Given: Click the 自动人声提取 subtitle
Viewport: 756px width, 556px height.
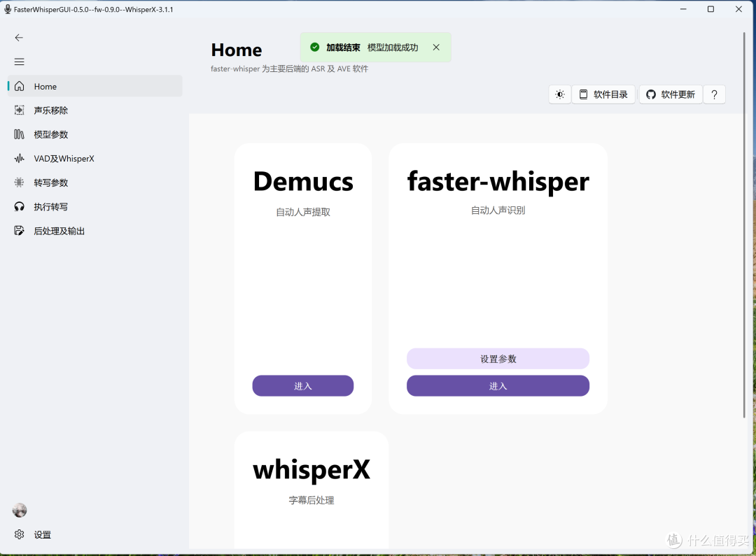Looking at the screenshot, I should tap(303, 212).
